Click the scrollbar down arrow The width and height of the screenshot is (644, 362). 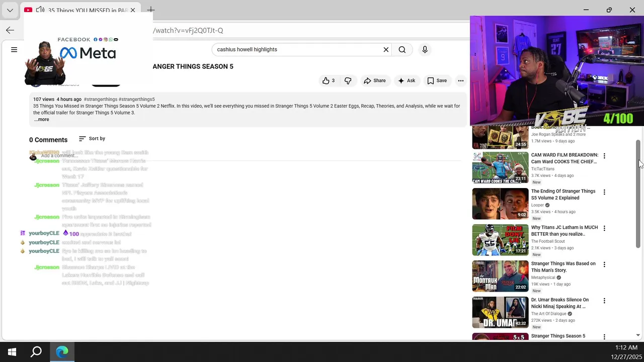point(638,335)
